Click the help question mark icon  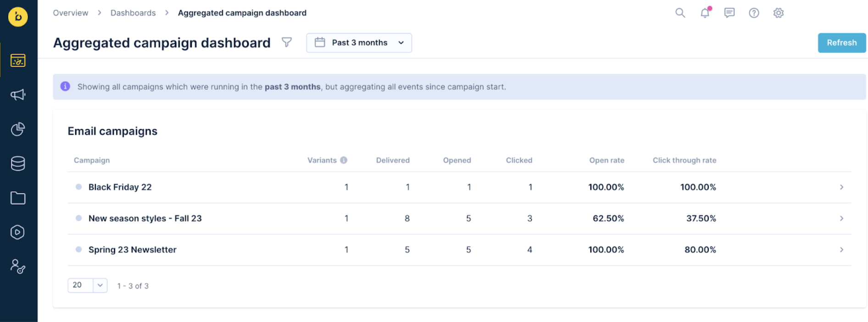click(x=754, y=13)
